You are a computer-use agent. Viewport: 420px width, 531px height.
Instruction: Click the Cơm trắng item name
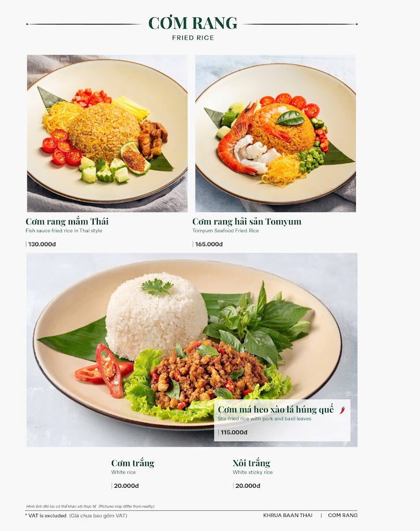(x=133, y=463)
